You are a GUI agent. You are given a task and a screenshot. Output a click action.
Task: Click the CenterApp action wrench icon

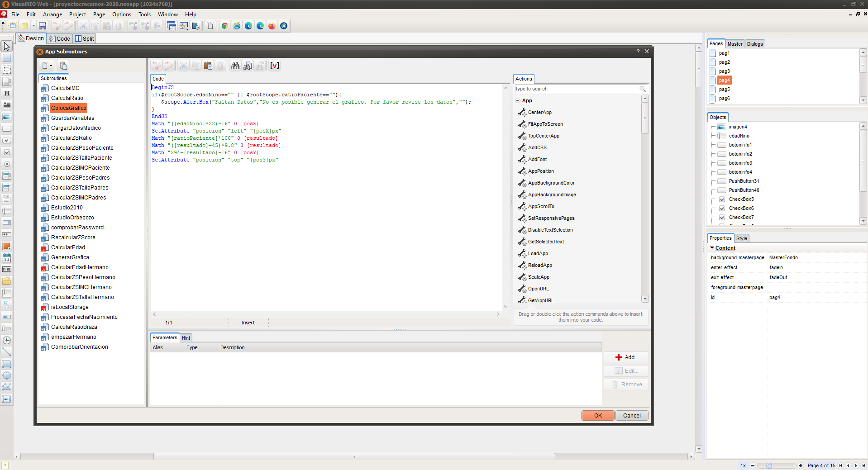coord(522,112)
